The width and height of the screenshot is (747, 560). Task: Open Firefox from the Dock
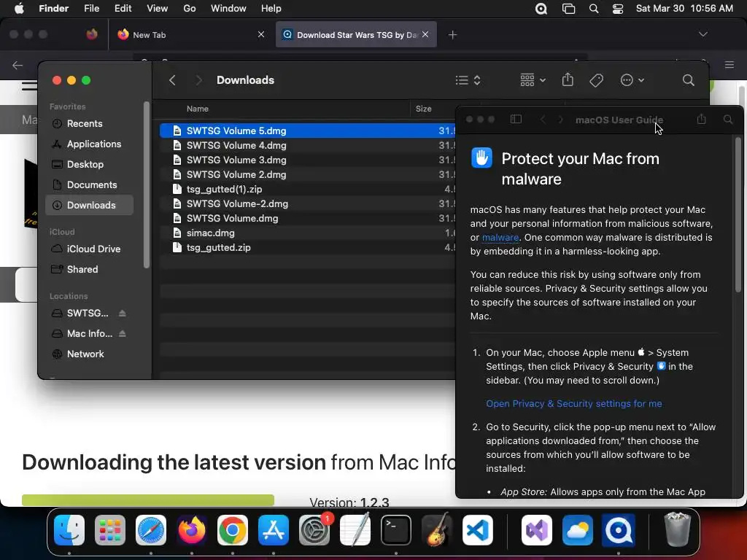pos(192,530)
